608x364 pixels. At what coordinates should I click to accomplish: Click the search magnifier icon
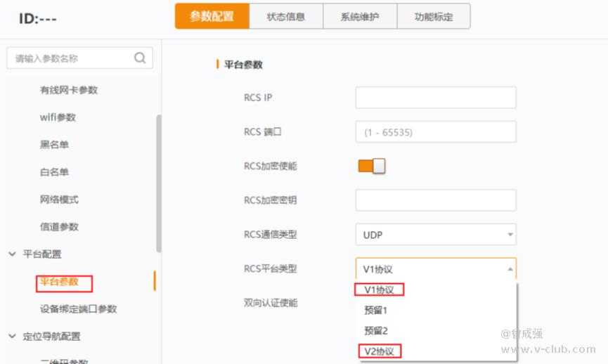(x=140, y=58)
